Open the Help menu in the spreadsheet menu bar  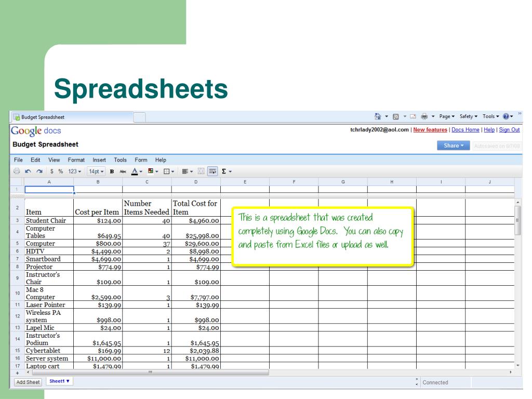coord(161,160)
